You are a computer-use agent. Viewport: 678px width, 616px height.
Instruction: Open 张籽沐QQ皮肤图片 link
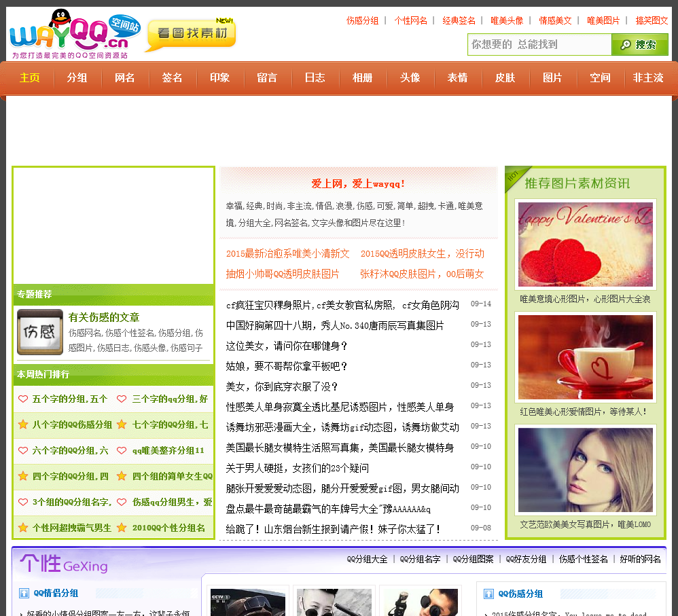pos(422,274)
